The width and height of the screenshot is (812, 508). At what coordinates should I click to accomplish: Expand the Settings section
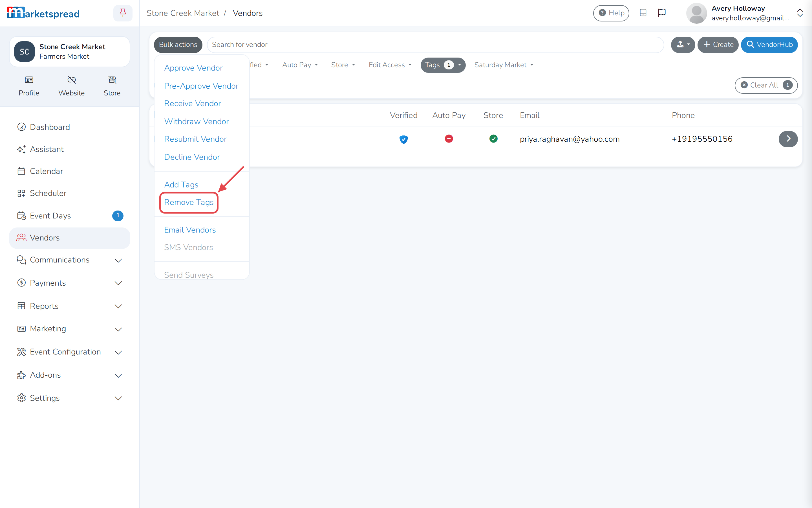coord(69,398)
